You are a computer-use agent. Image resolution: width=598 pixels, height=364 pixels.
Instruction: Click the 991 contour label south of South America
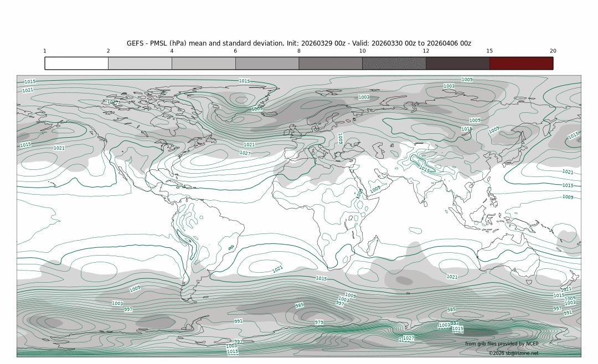[238, 321]
